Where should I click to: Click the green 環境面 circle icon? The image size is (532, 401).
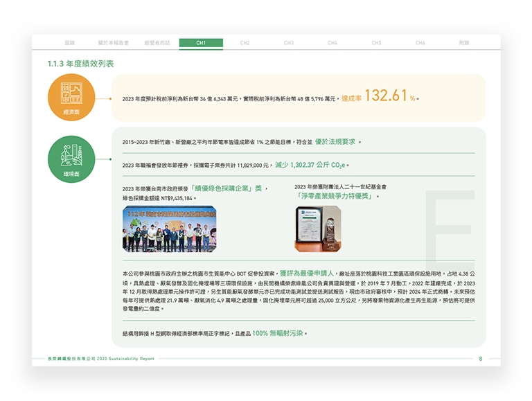pos(71,159)
